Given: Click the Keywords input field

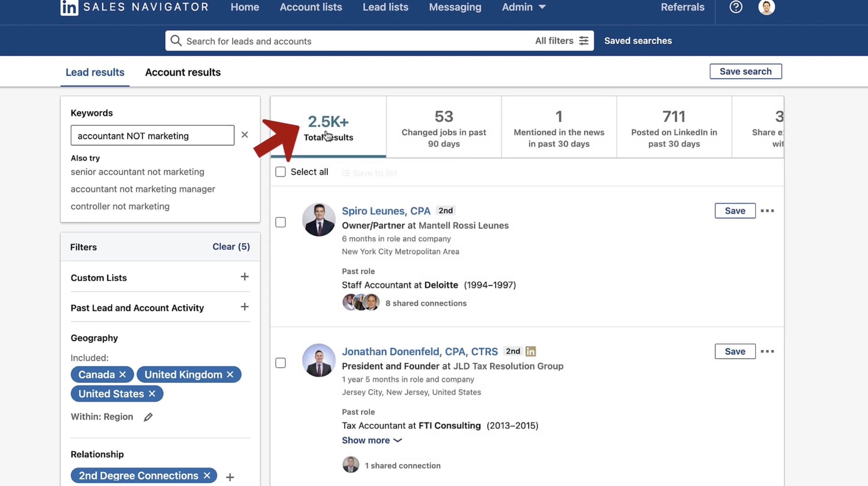Looking at the screenshot, I should (152, 136).
